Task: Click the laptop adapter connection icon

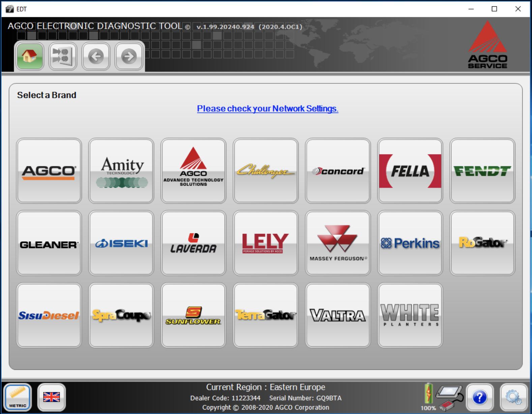Action: coord(450,398)
